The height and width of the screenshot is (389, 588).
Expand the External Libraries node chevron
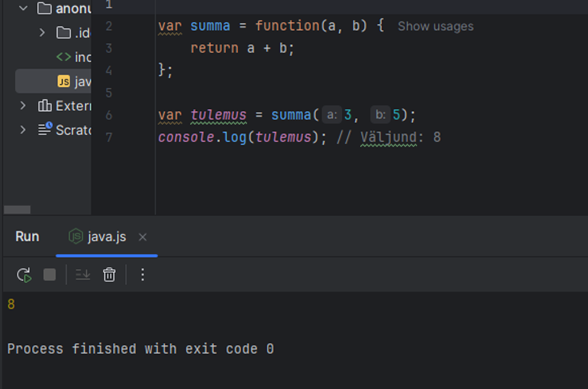pyautogui.click(x=23, y=106)
